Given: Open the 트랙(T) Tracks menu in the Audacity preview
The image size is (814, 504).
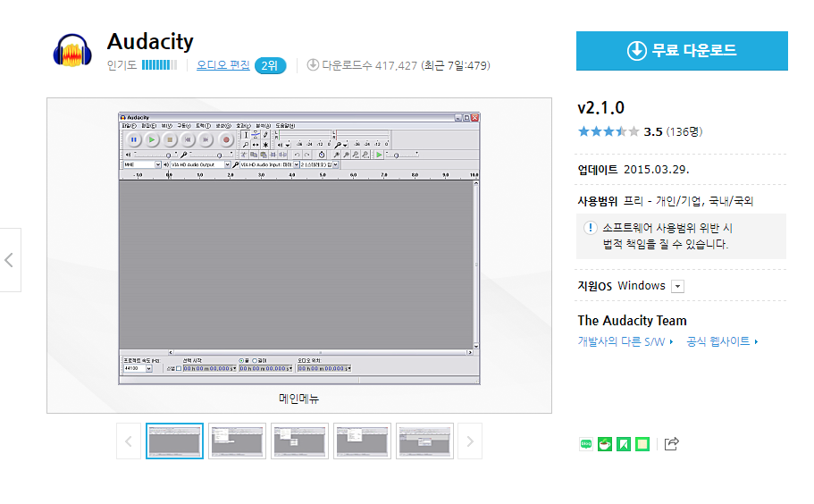Looking at the screenshot, I should 203,126.
